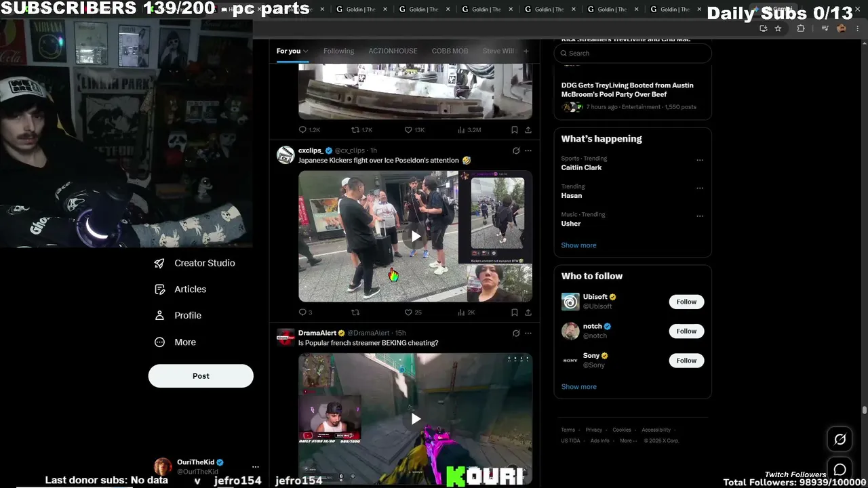Switch to the AC7IONHOUSE tab
Viewport: 868px width, 488px height.
tap(393, 51)
